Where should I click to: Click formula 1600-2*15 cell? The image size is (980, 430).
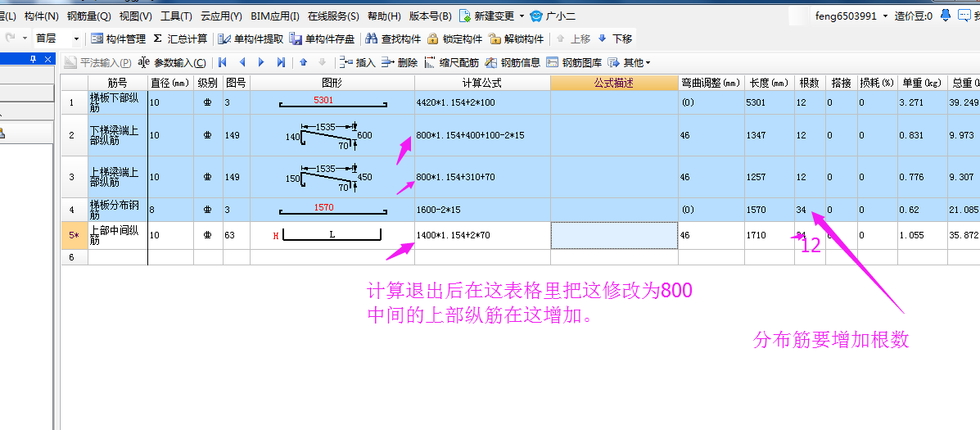point(482,210)
